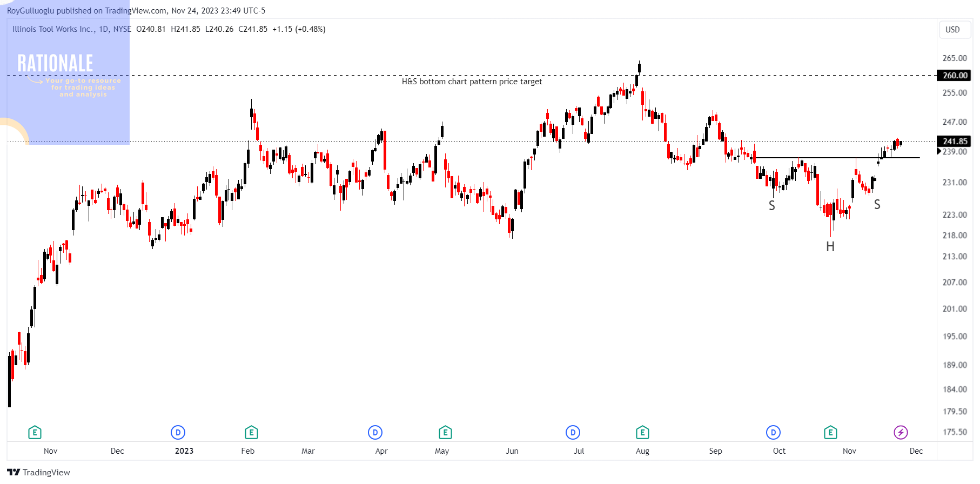Click the '+1.15 (+0.48%)' change value

coord(299,29)
